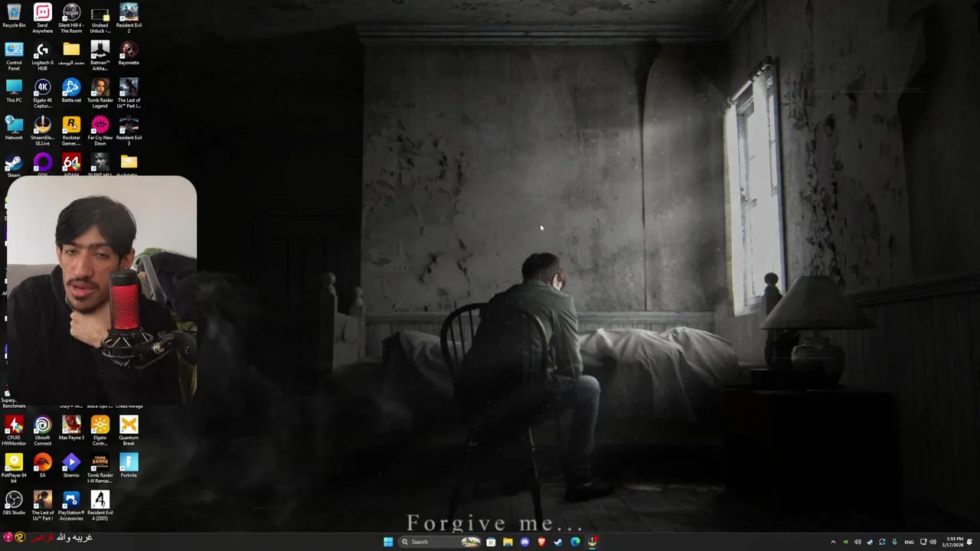Open the Ubisoft Connect desktop shortcut
This screenshot has height=551, width=980.
[42, 431]
